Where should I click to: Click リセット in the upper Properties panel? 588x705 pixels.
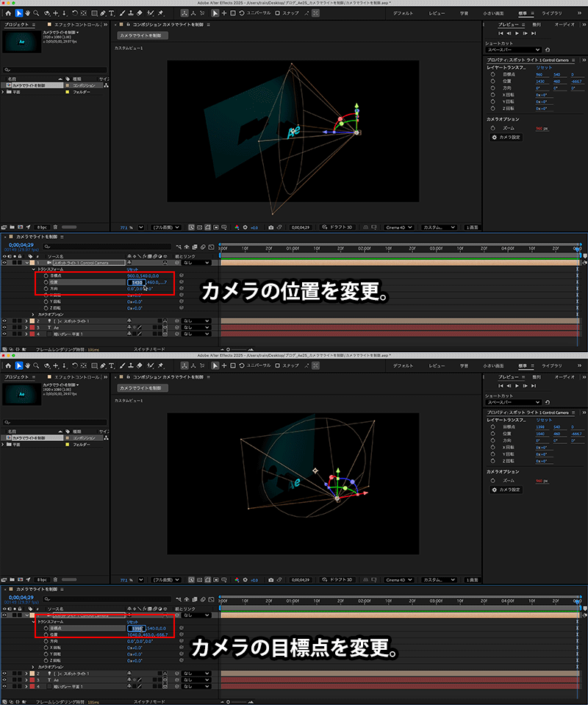(543, 67)
